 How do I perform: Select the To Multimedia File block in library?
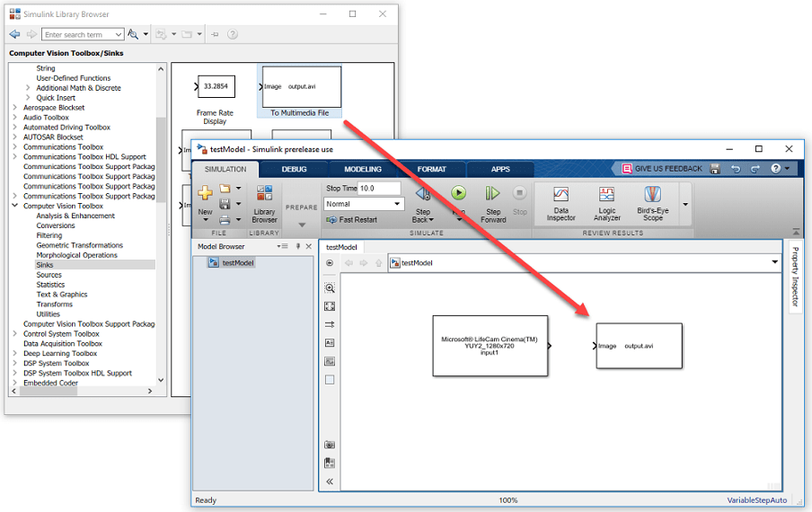(300, 91)
